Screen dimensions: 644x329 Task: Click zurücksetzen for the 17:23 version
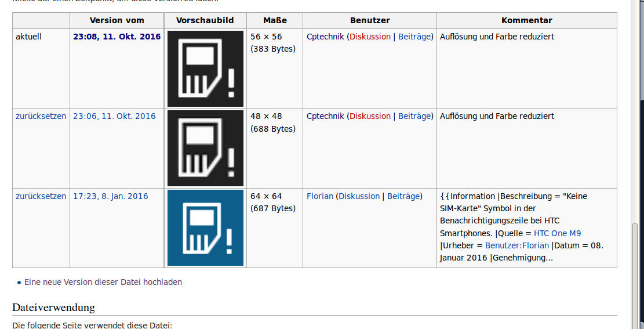coord(41,196)
